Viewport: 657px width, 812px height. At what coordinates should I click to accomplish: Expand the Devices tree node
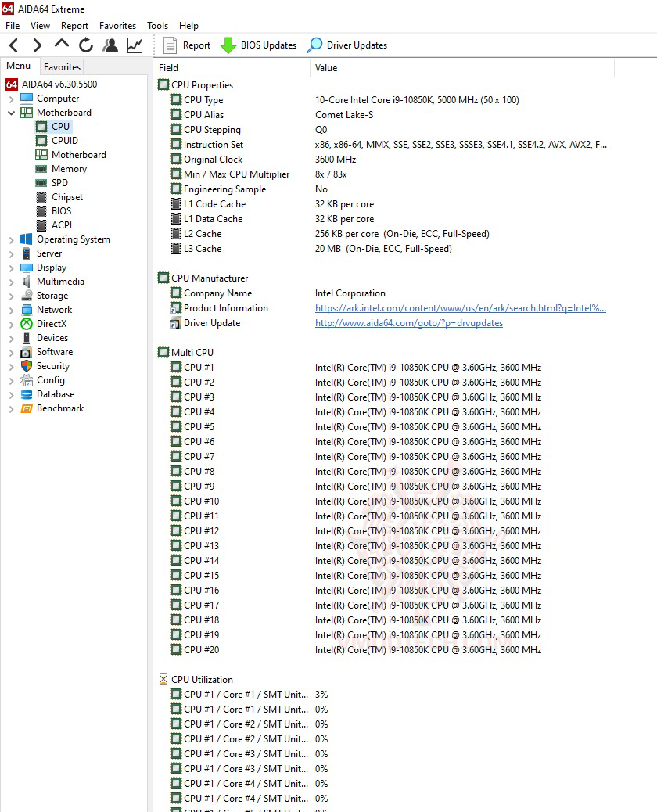pyautogui.click(x=12, y=338)
